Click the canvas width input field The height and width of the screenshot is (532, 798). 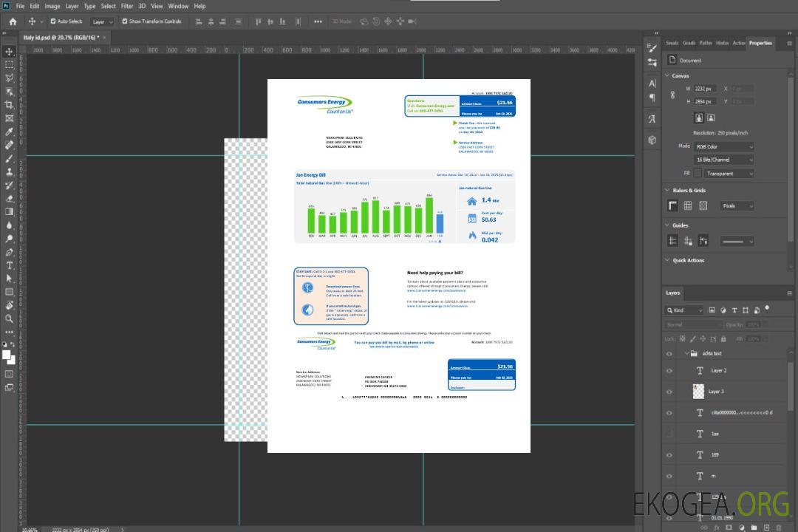(704, 89)
